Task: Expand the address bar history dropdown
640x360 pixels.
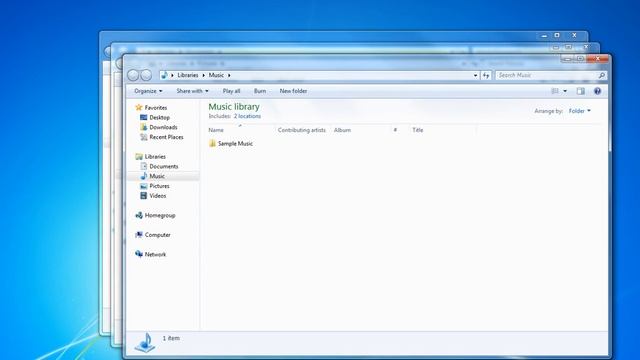Action: point(476,76)
